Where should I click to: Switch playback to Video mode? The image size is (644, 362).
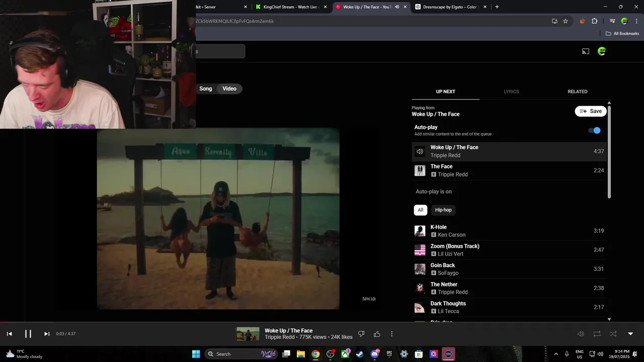coord(229,88)
